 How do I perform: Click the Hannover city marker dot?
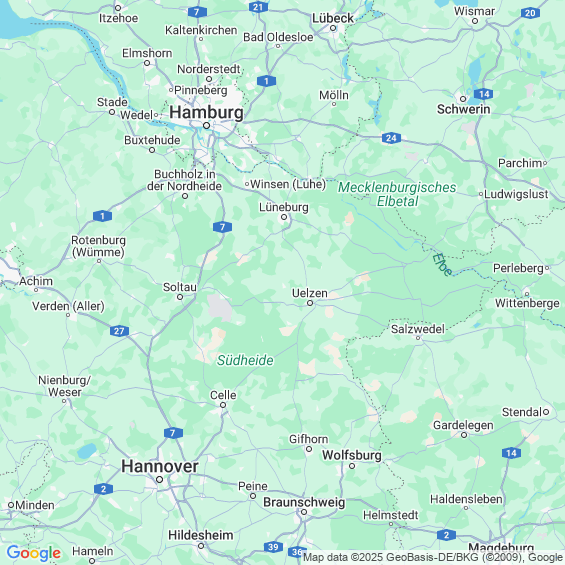pyautogui.click(x=159, y=480)
